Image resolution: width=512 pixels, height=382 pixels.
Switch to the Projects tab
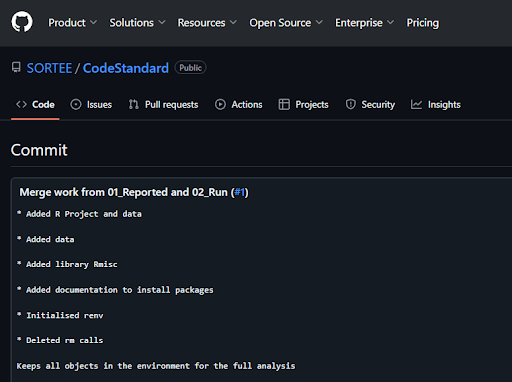click(303, 105)
